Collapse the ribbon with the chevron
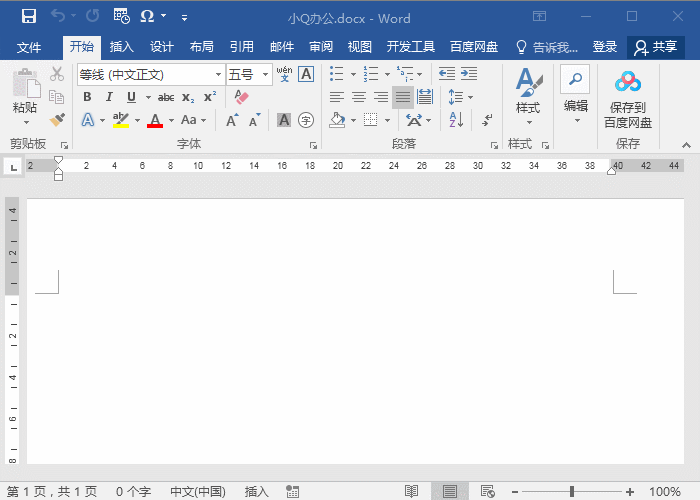The width and height of the screenshot is (700, 500). (686, 145)
